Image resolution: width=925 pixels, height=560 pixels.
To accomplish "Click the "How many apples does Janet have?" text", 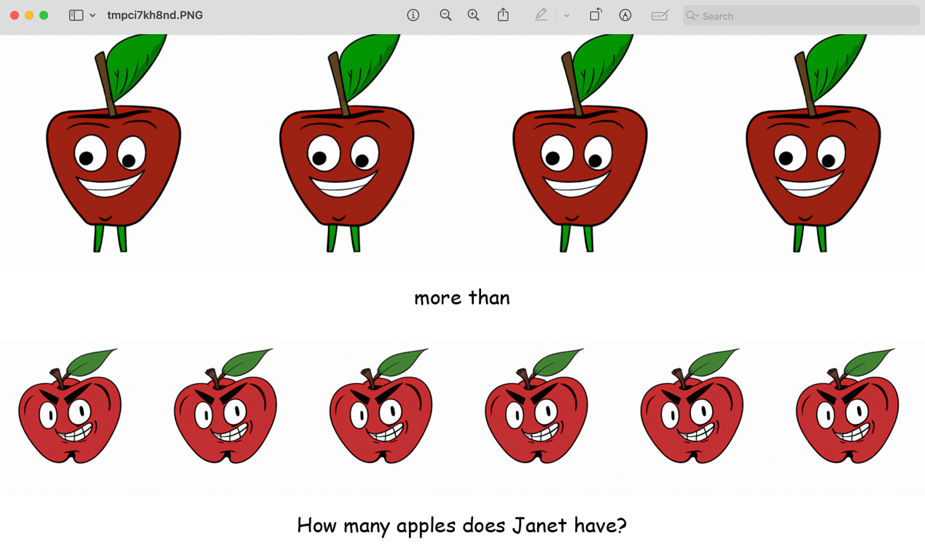I will (462, 525).
